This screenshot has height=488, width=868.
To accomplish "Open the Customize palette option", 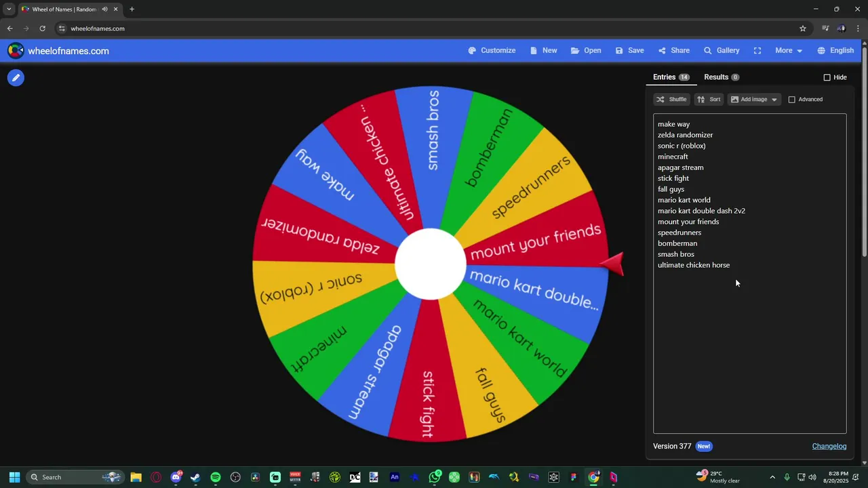I will [492, 51].
